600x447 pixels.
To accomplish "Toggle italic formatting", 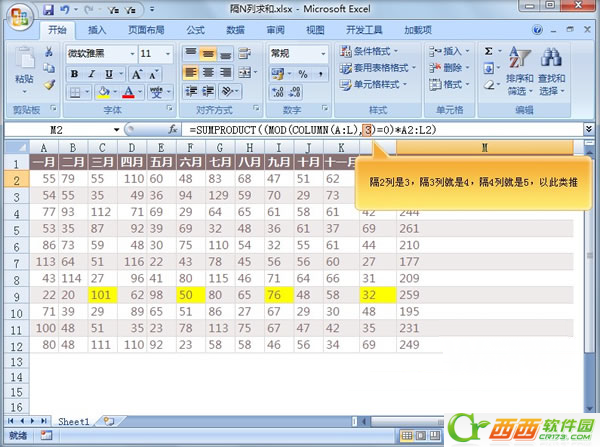I will pos(90,72).
